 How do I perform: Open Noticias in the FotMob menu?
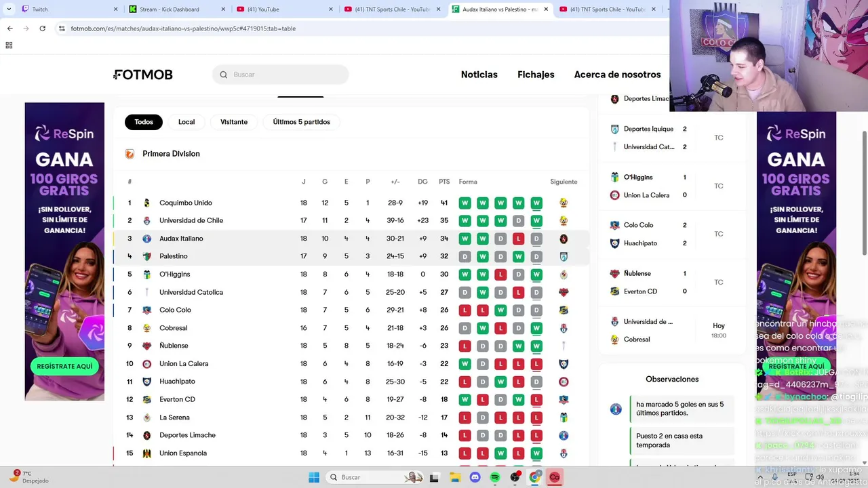(x=479, y=75)
